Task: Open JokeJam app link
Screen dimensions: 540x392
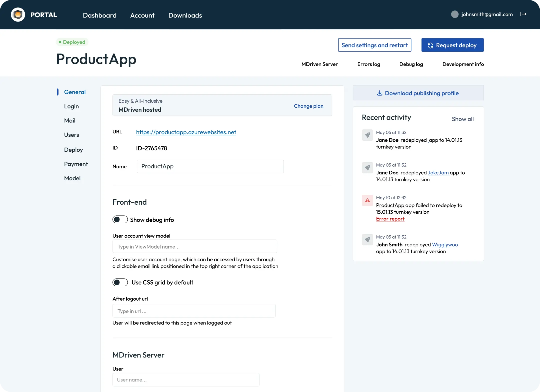Action: coord(438,173)
